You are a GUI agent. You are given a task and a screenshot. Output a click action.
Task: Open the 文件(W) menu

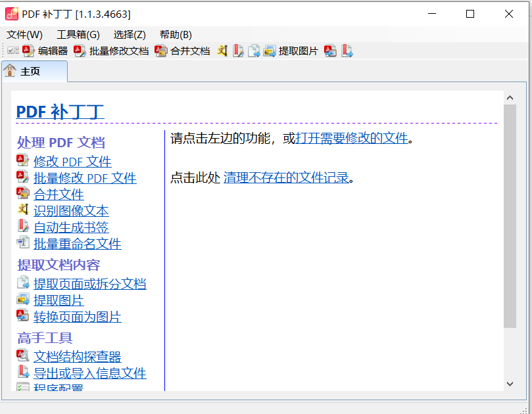[24, 35]
